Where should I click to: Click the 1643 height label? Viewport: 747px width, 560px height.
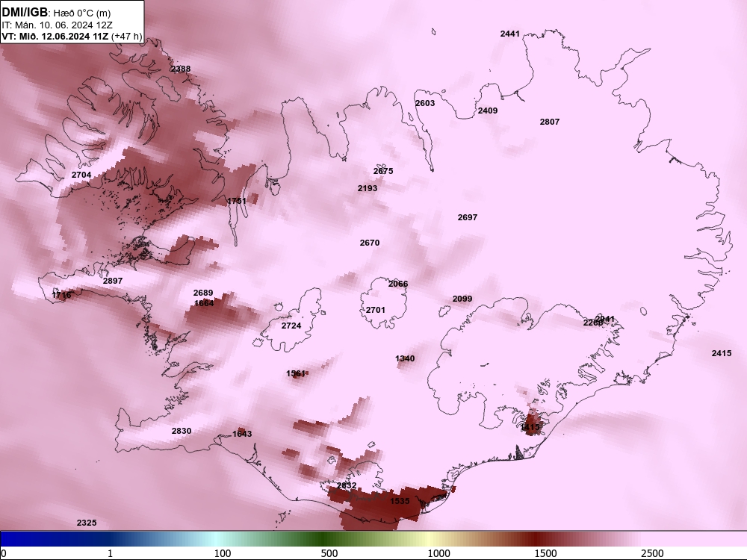242,434
